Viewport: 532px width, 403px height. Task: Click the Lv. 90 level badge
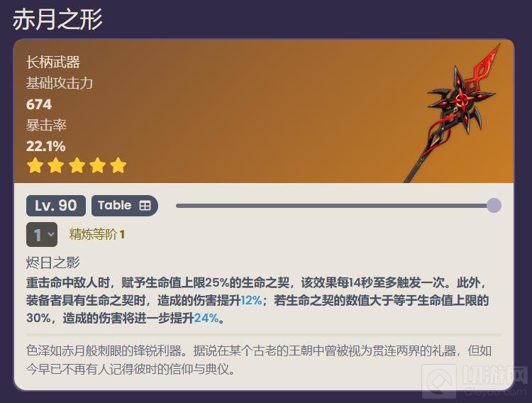[56, 206]
